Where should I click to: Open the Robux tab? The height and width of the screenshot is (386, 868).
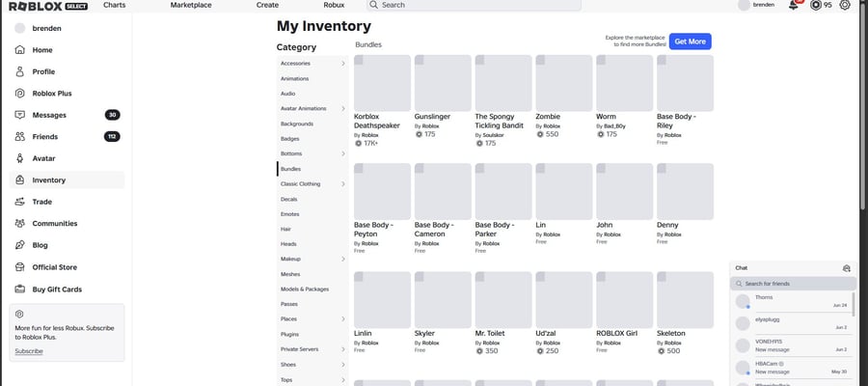334,5
